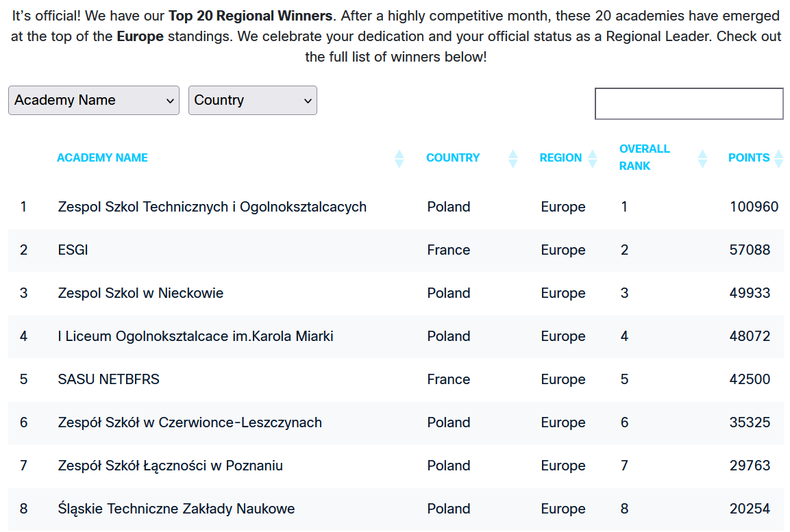
Task: Click sort arrows beside Overall Rank header
Action: click(x=702, y=159)
